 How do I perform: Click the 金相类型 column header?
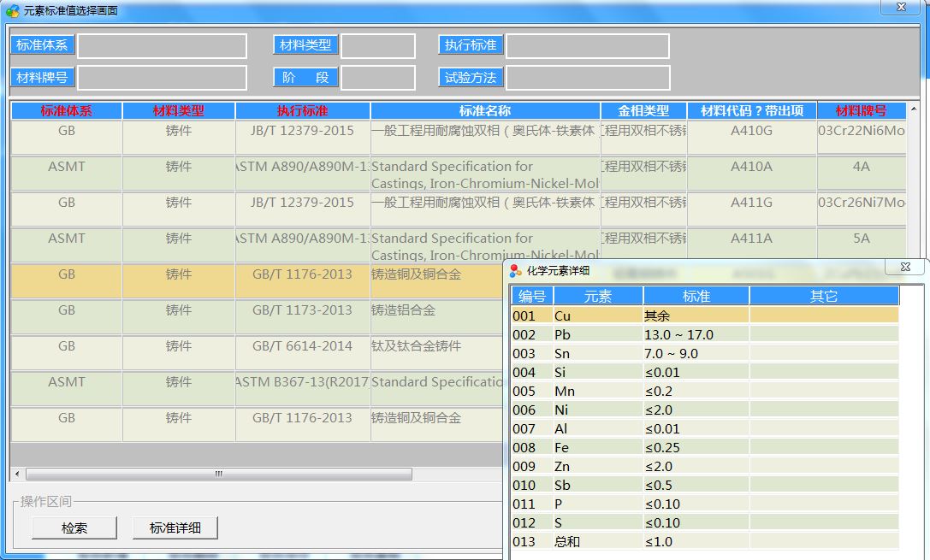[x=643, y=111]
